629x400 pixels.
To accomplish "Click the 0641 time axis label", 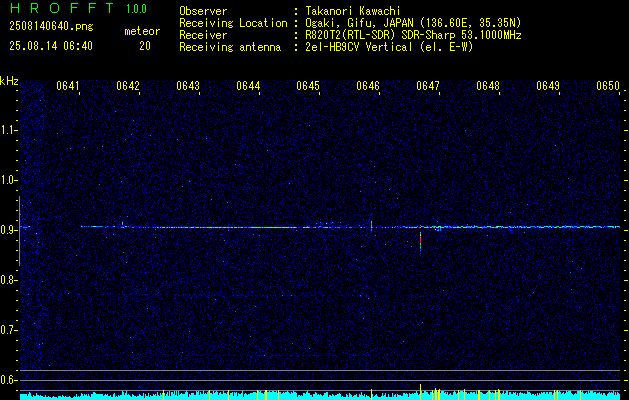I will pos(67,86).
